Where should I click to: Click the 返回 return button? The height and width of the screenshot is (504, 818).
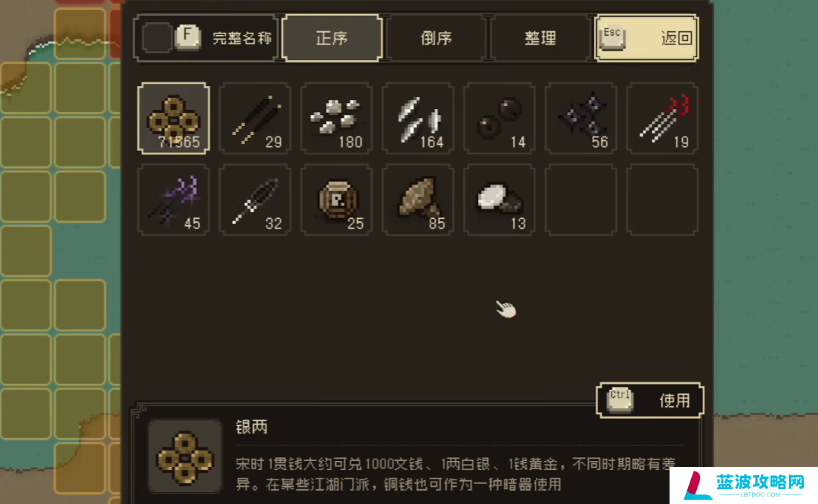click(647, 38)
